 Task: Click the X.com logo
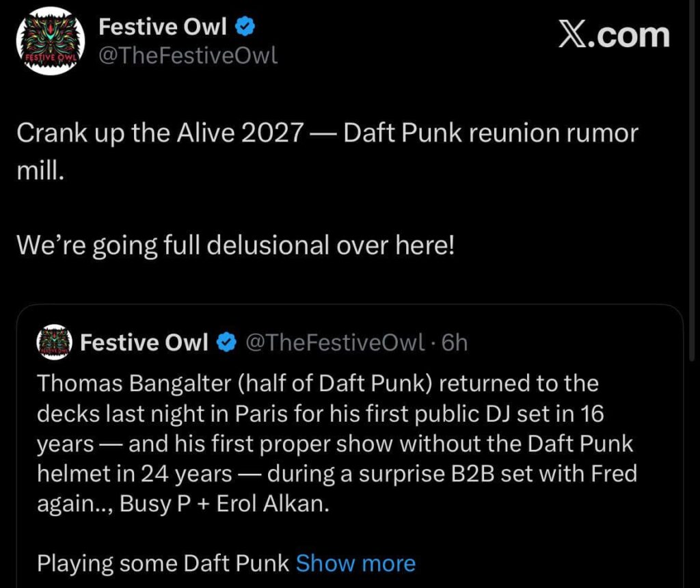613,34
